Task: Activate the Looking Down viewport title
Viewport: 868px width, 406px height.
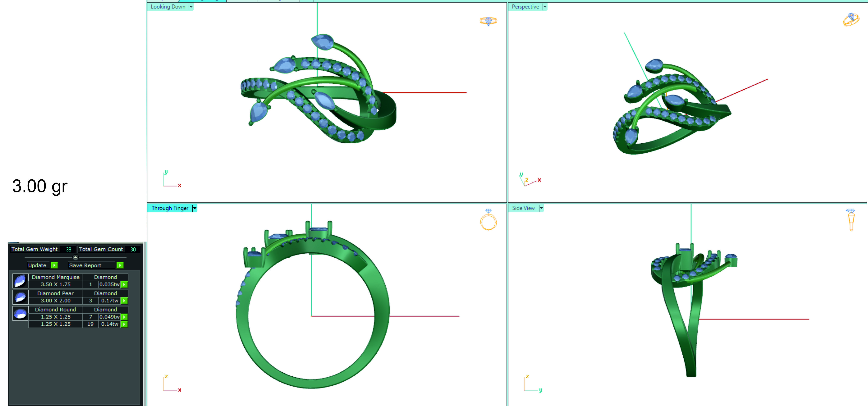Action: [168, 7]
